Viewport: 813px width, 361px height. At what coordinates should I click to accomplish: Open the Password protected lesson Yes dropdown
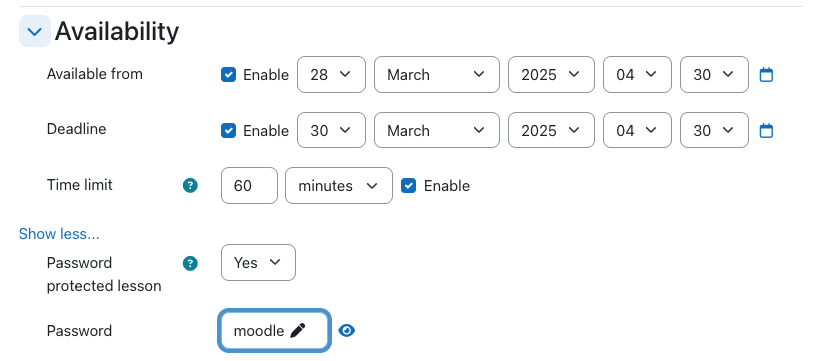(258, 262)
